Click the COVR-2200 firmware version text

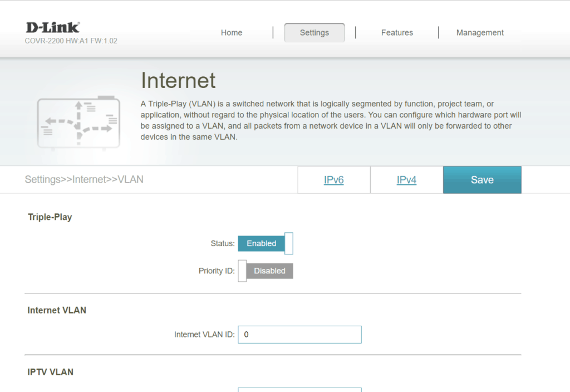(x=71, y=41)
